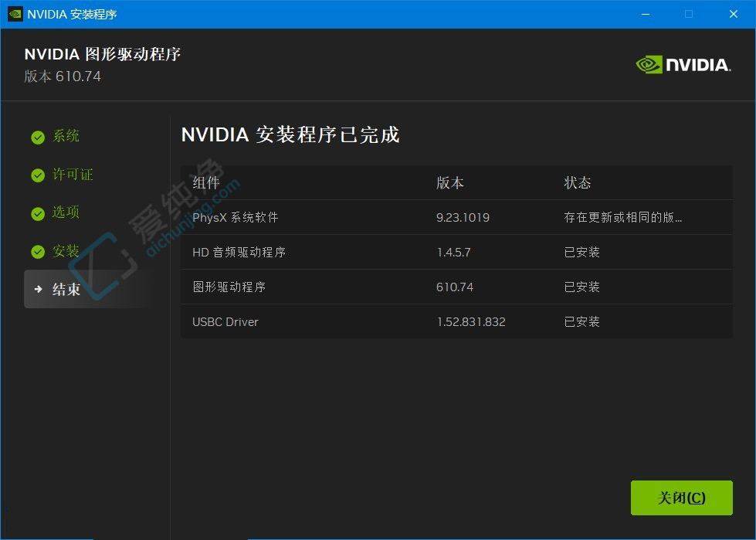
Task: Click the PhysX 系统软件 component name
Action: point(236,217)
